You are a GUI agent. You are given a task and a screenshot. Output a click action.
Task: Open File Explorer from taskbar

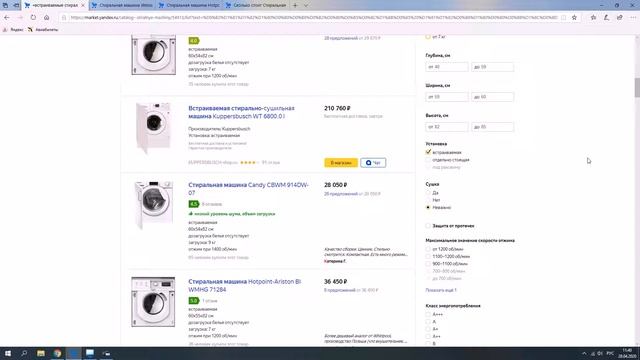[41, 353]
